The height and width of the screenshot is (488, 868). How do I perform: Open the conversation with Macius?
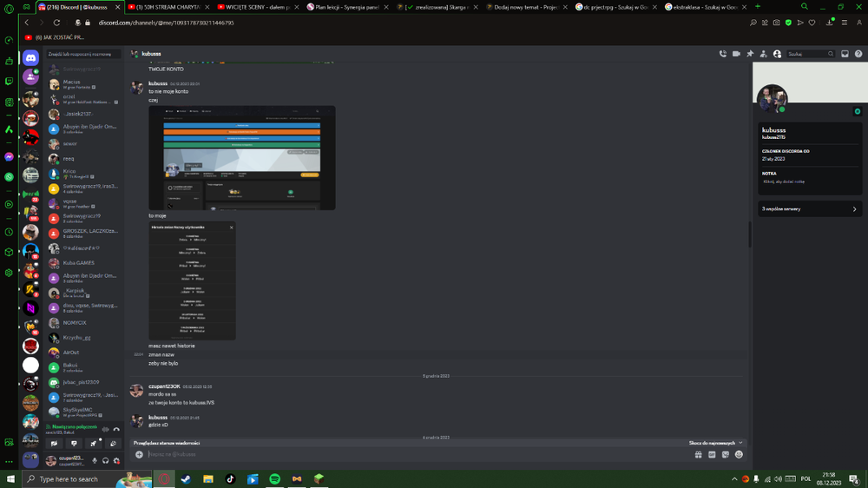click(83, 84)
